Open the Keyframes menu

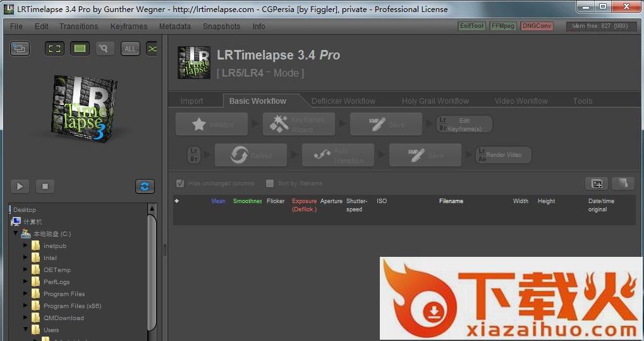128,27
